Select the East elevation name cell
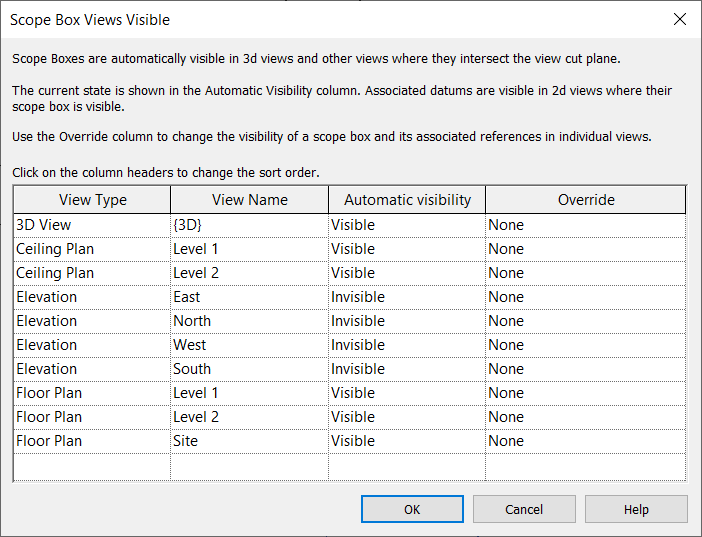702x537 pixels. point(249,297)
